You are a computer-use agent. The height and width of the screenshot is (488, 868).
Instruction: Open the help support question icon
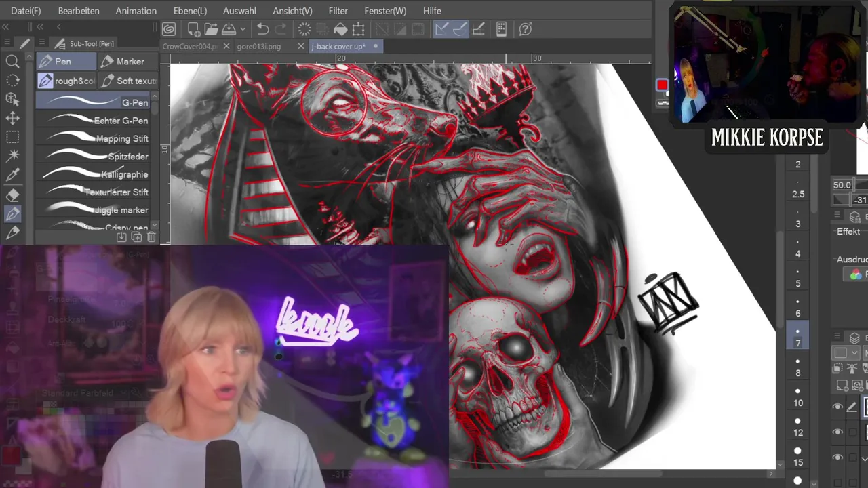click(526, 29)
